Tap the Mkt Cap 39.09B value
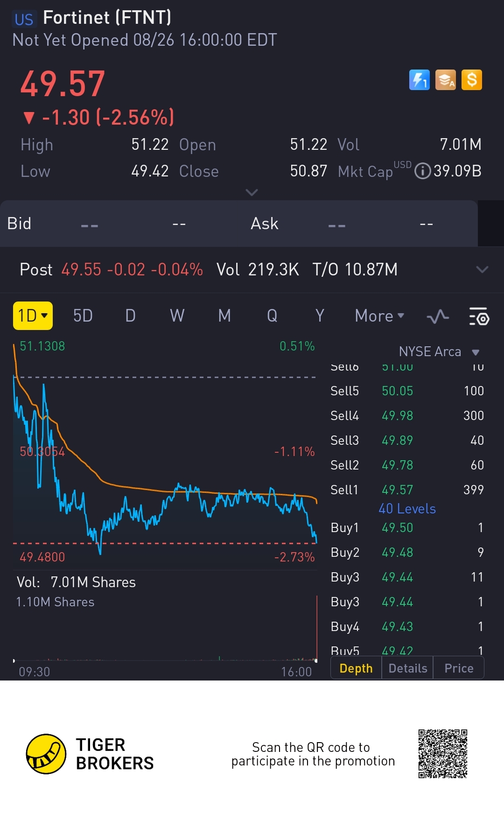 point(457,171)
